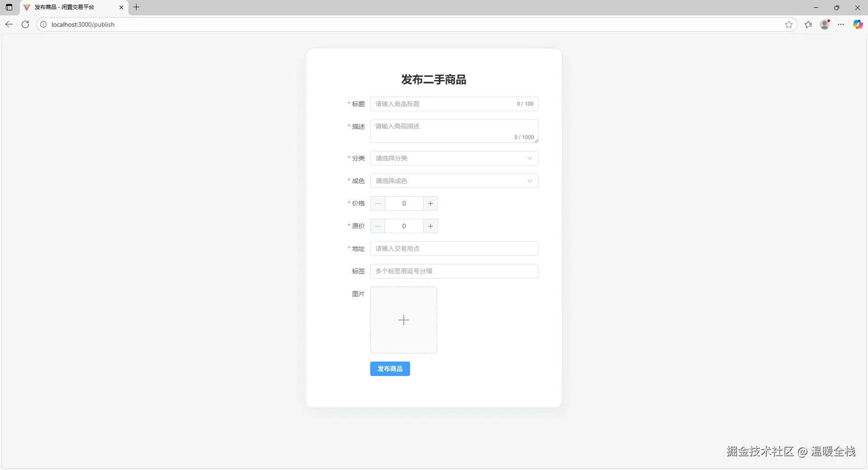Click the 原价 original price number field

click(x=404, y=226)
